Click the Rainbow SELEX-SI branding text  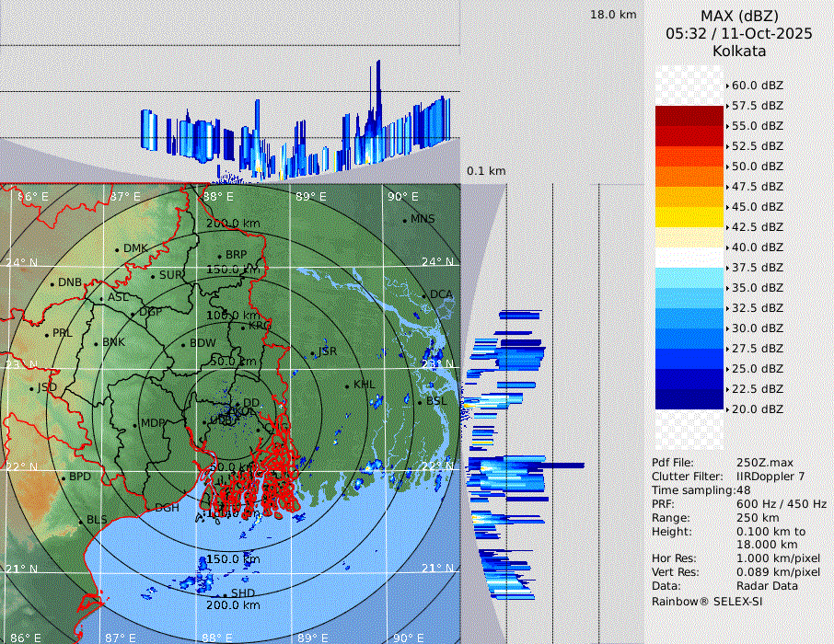(707, 601)
